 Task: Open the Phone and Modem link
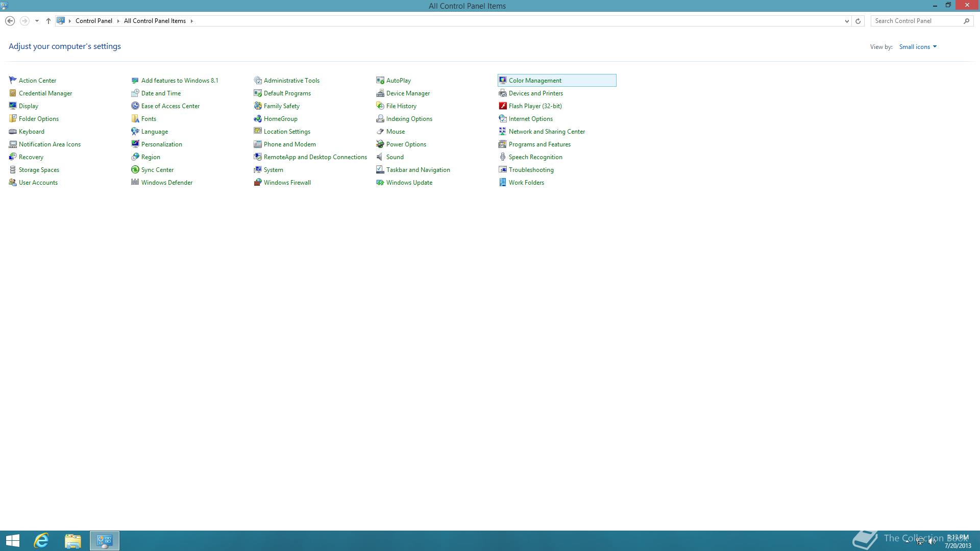click(x=290, y=144)
